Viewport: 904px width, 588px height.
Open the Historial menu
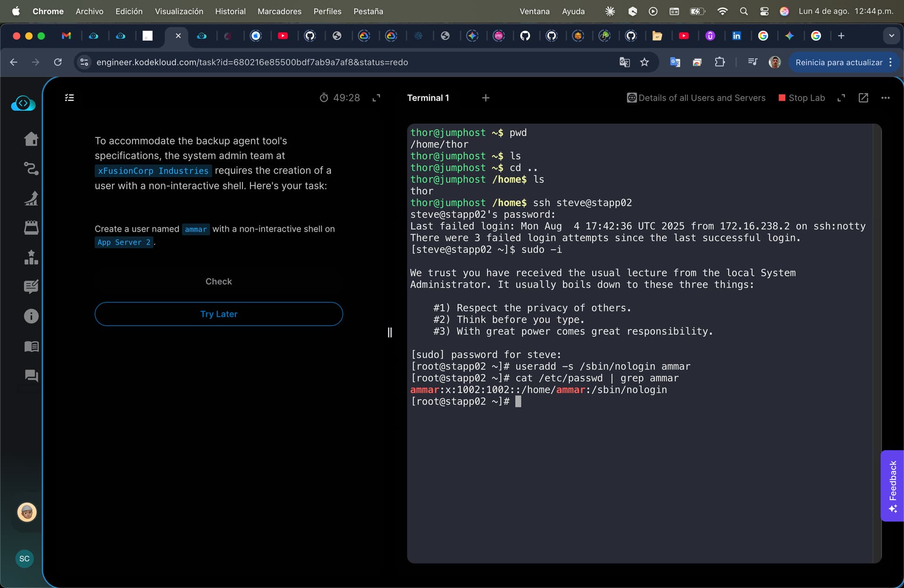click(x=230, y=11)
